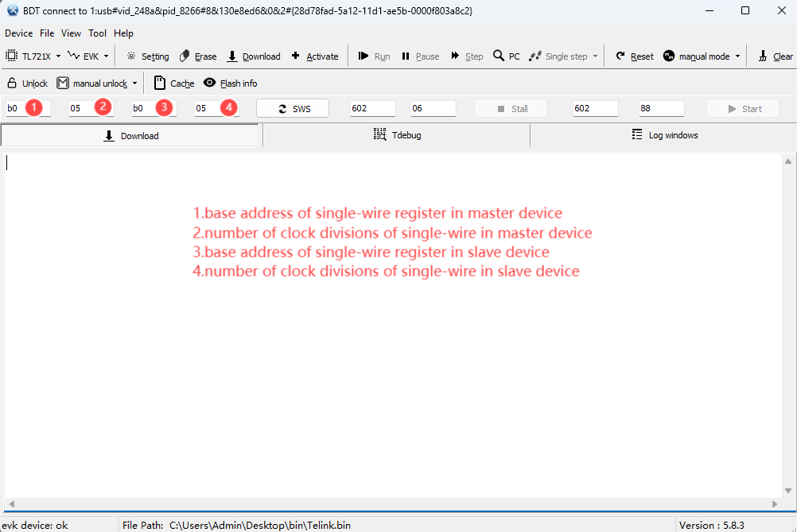The height and width of the screenshot is (532, 797).
Task: Focus the 602 field beside Stall
Action: pos(595,108)
